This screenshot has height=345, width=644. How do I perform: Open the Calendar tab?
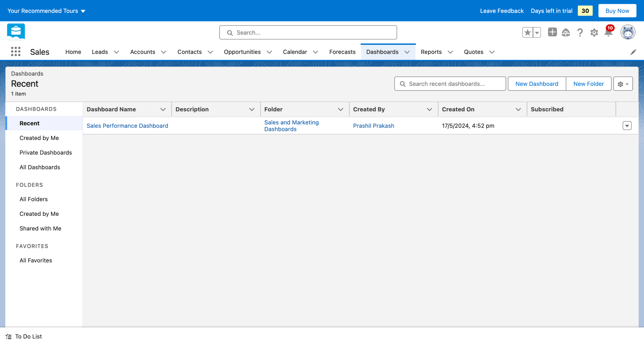click(295, 52)
